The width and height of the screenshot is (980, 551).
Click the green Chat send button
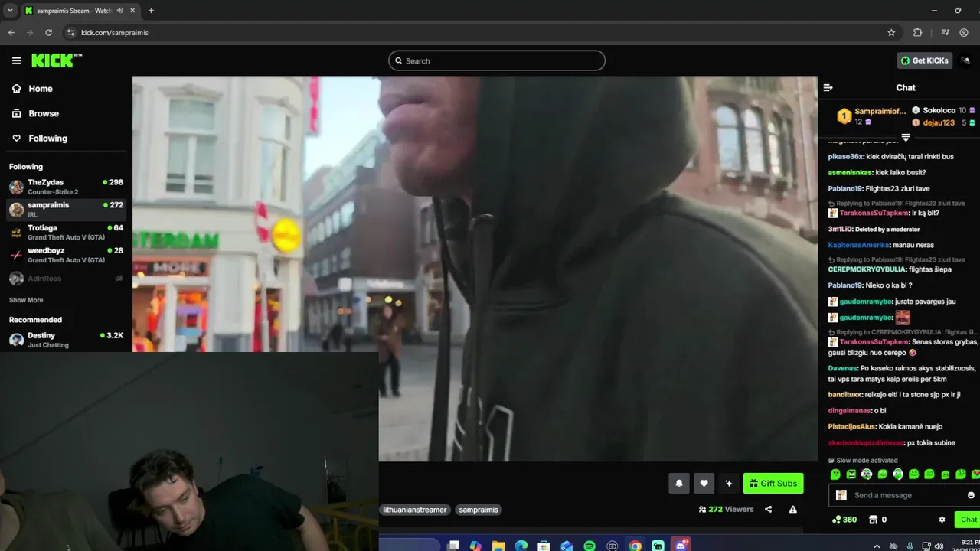(x=968, y=520)
